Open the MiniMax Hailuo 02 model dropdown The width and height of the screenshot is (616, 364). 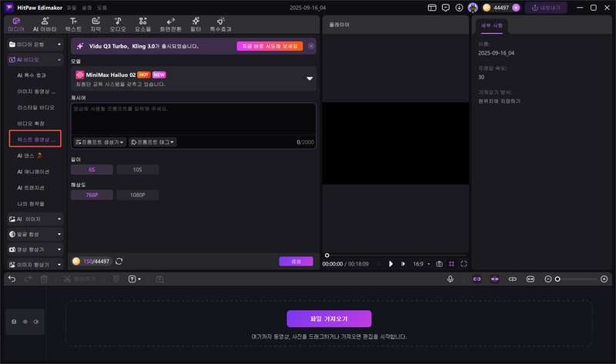click(193, 78)
